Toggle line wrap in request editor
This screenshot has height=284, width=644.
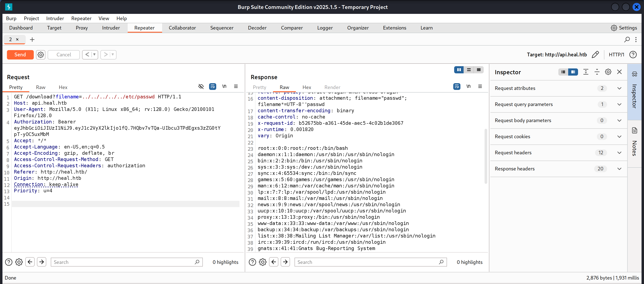[212, 87]
